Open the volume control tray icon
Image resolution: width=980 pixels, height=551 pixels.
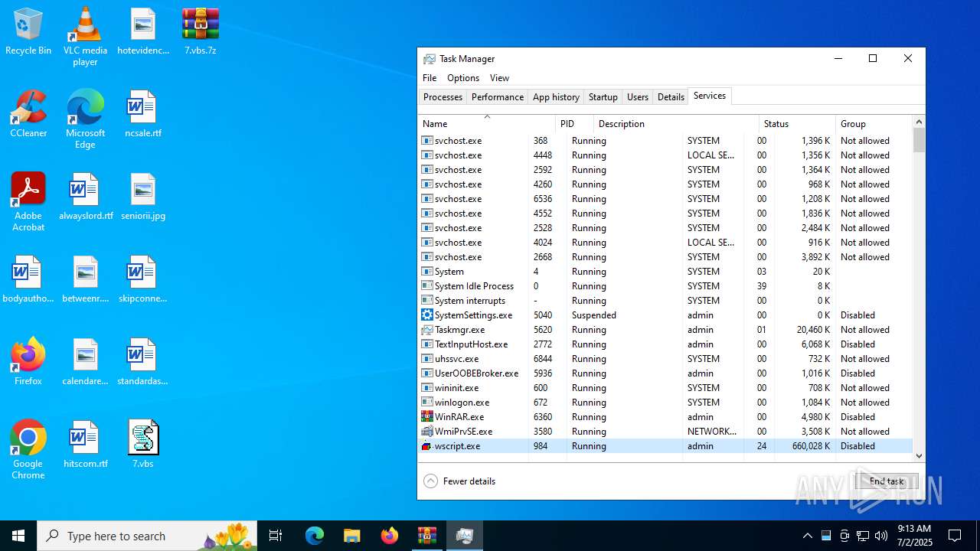881,536
